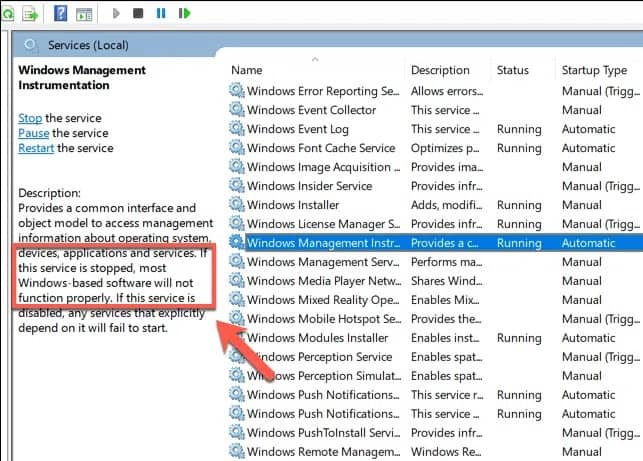Click gear icon of Windows Error Reporting Service
The width and height of the screenshot is (643, 461).
(x=237, y=90)
